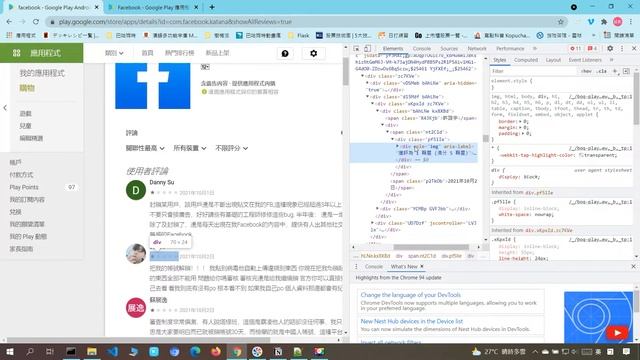Collapse the sidebar with the left chevron
Viewport: 640px width, 360px height.
(5, 108)
